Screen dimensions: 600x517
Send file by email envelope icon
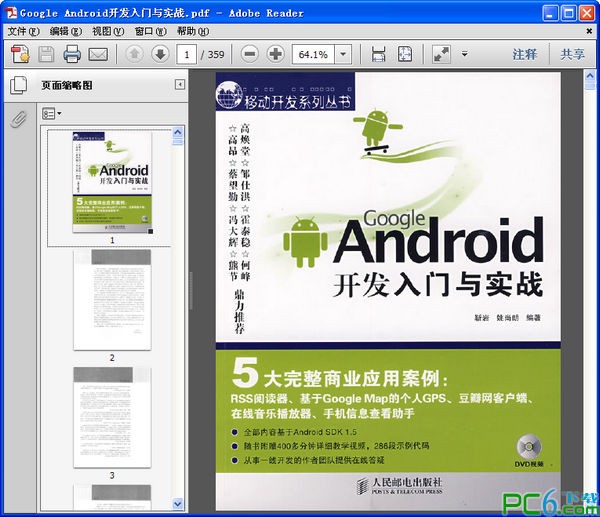[x=98, y=54]
